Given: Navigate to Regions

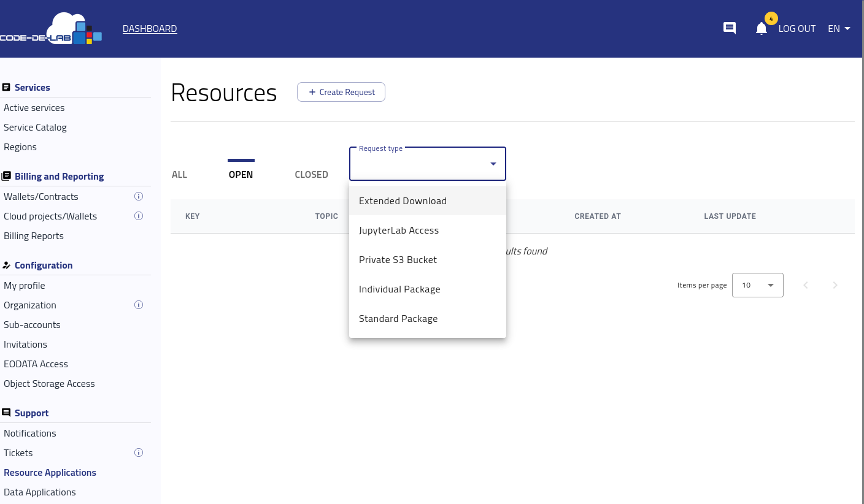Looking at the screenshot, I should 20,147.
